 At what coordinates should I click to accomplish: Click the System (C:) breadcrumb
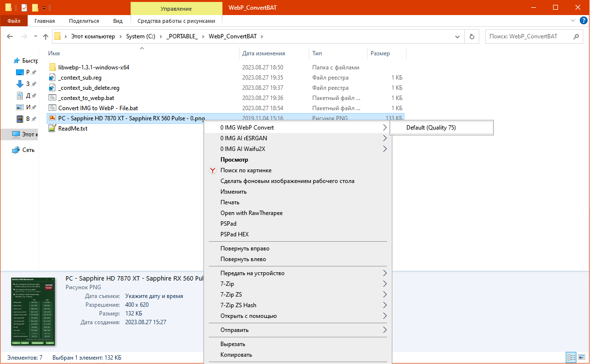point(142,36)
